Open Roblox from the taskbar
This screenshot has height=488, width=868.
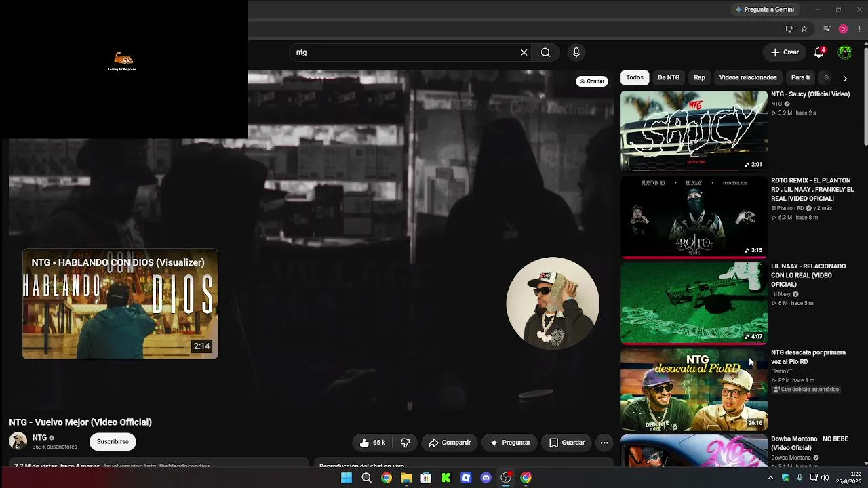[x=466, y=478]
